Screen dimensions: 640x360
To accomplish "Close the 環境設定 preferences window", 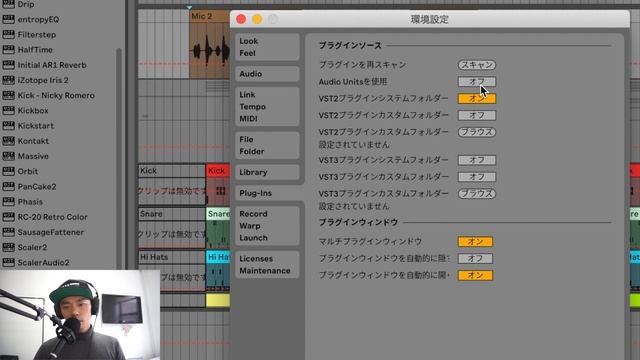I will coord(241,19).
